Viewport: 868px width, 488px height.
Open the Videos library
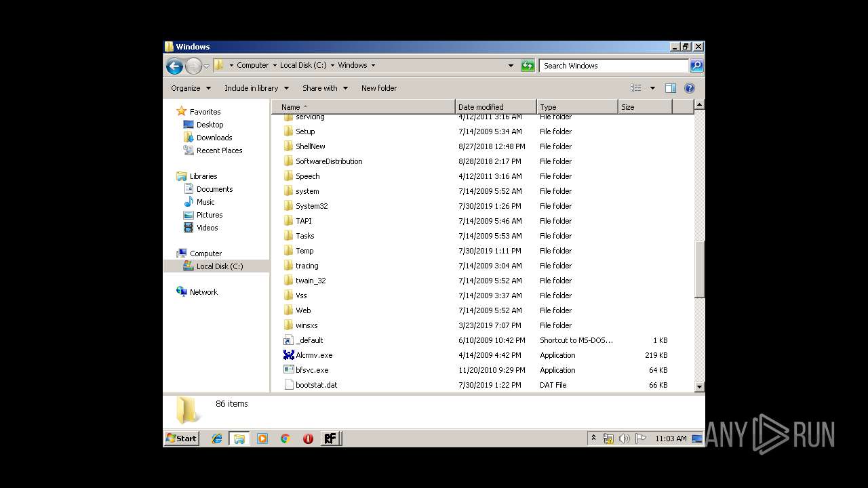207,228
